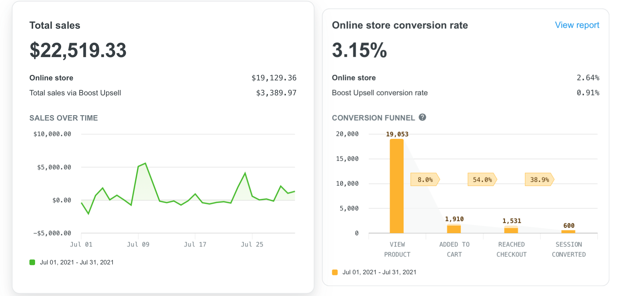
Task: Select the Reached Checkout 1,531 bar
Action: [511, 230]
